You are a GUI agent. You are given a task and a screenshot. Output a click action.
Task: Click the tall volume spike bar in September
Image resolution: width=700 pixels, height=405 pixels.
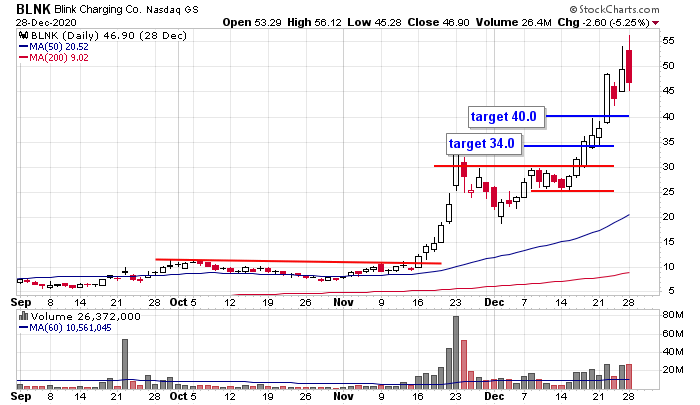pos(125,364)
